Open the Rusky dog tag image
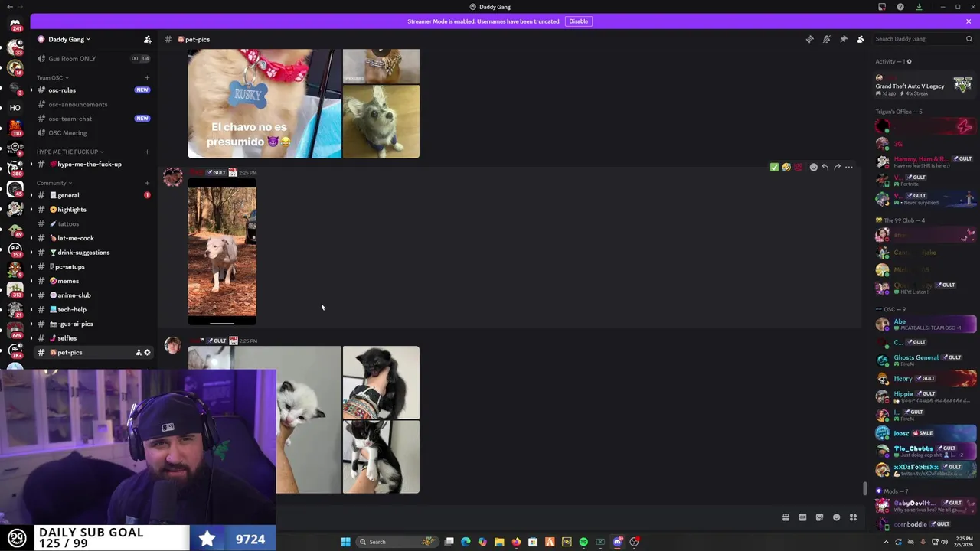This screenshot has width=980, height=551. point(265,103)
